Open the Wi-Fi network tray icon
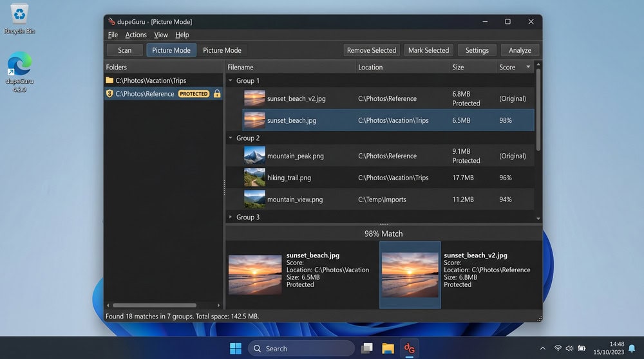The image size is (644, 359). coord(558,348)
